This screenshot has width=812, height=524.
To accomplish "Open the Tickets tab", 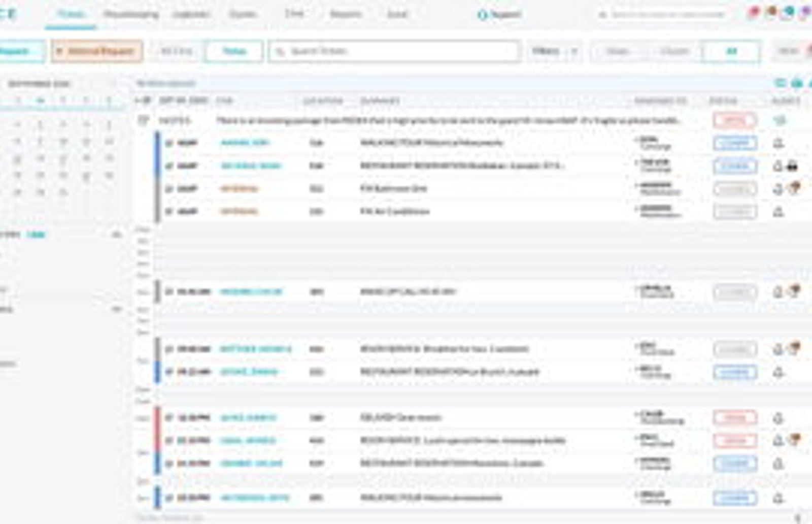I will [71, 14].
